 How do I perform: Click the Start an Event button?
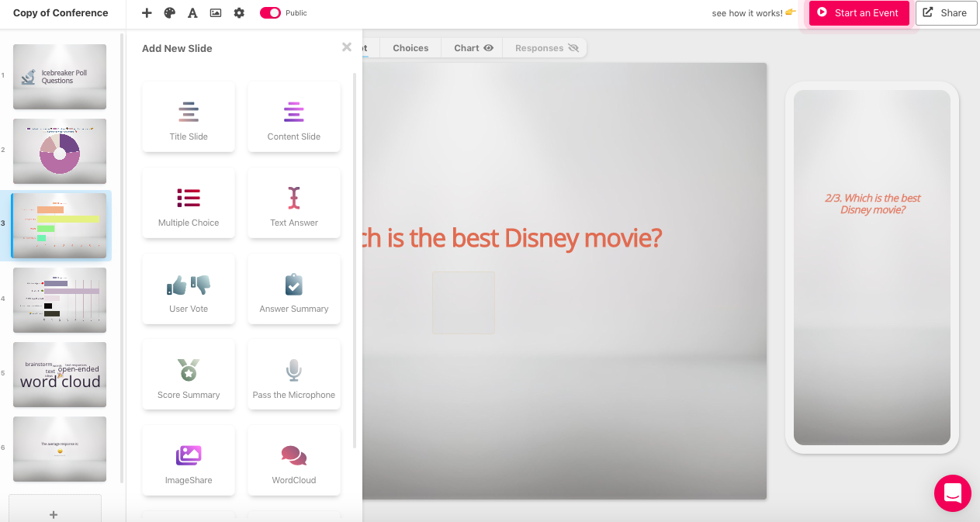(859, 13)
